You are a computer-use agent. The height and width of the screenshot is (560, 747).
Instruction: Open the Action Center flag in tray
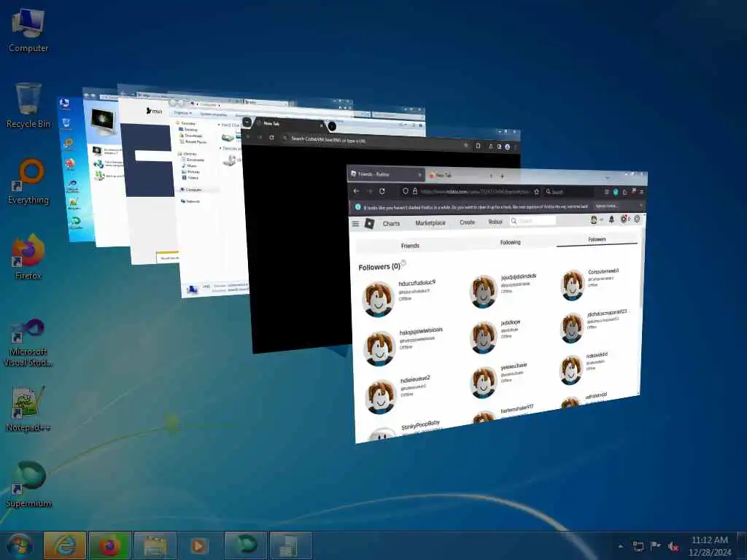point(656,546)
